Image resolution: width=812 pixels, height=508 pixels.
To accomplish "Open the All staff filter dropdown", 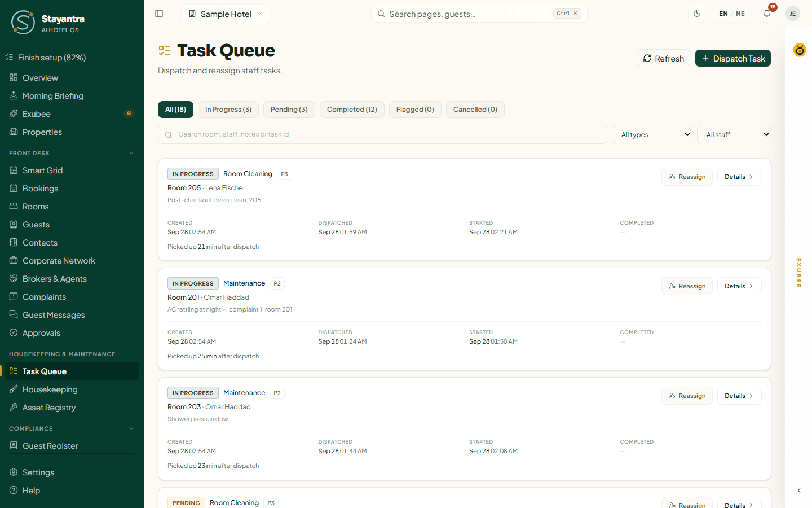I will click(734, 134).
